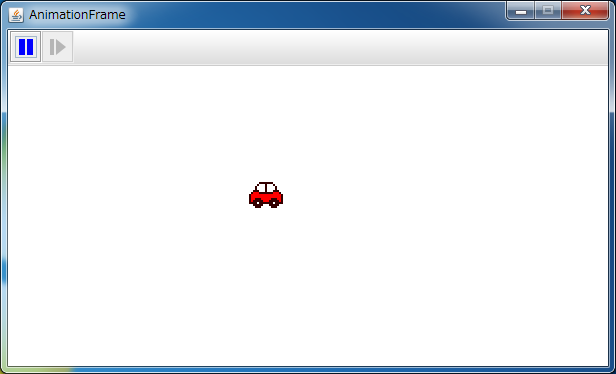Click the AnimationFrame title text
The width and height of the screenshot is (616, 374).
tap(77, 15)
